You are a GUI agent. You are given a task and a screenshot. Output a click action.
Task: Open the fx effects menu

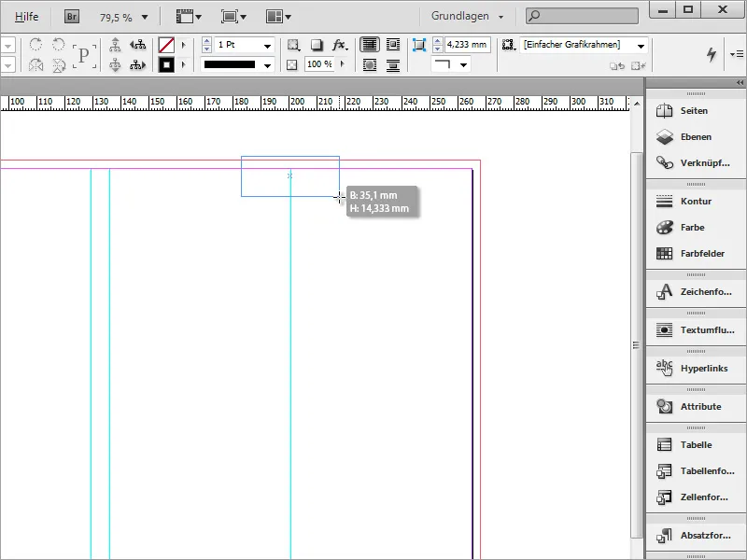[x=340, y=45]
